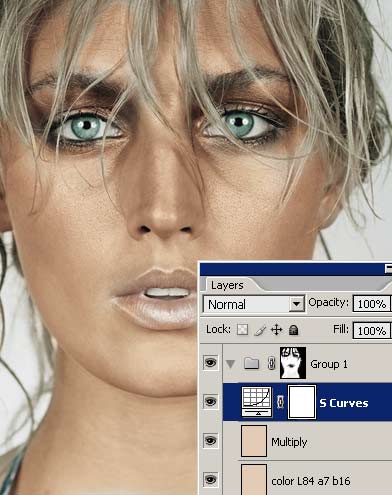Viewport: 392px width, 495px height.
Task: Switch to the Layers tab
Action: click(x=227, y=285)
